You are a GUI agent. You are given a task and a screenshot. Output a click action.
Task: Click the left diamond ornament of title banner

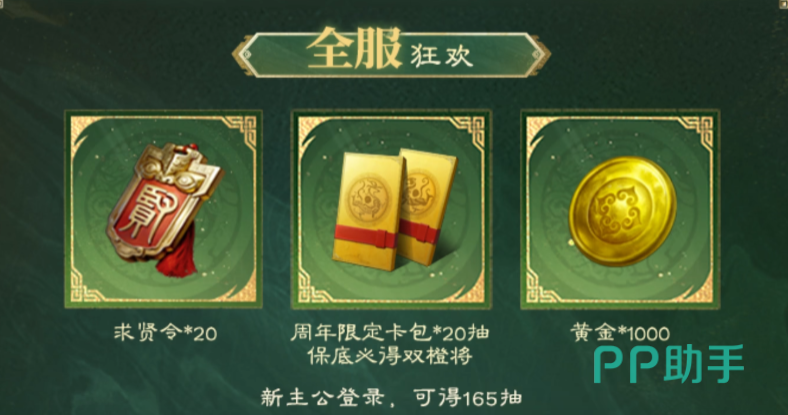tap(246, 54)
